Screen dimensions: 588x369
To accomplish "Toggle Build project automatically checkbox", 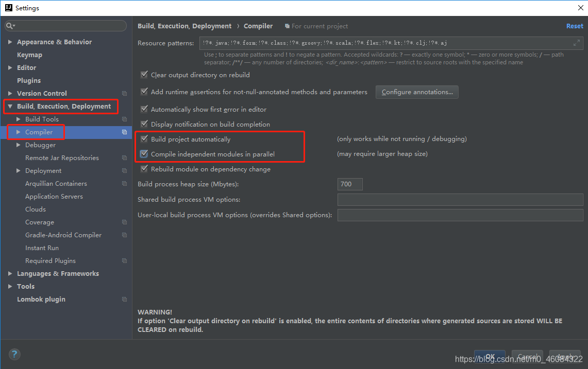I will tap(144, 139).
